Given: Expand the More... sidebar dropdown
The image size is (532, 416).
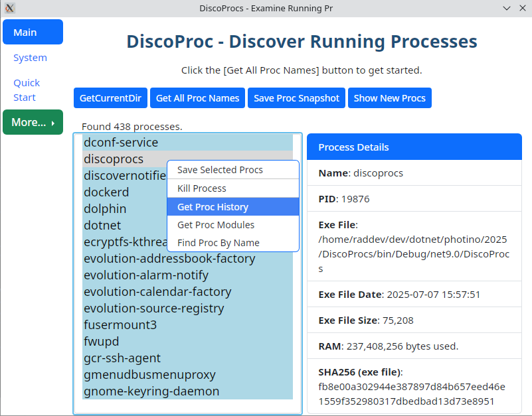Looking at the screenshot, I should click(x=33, y=122).
